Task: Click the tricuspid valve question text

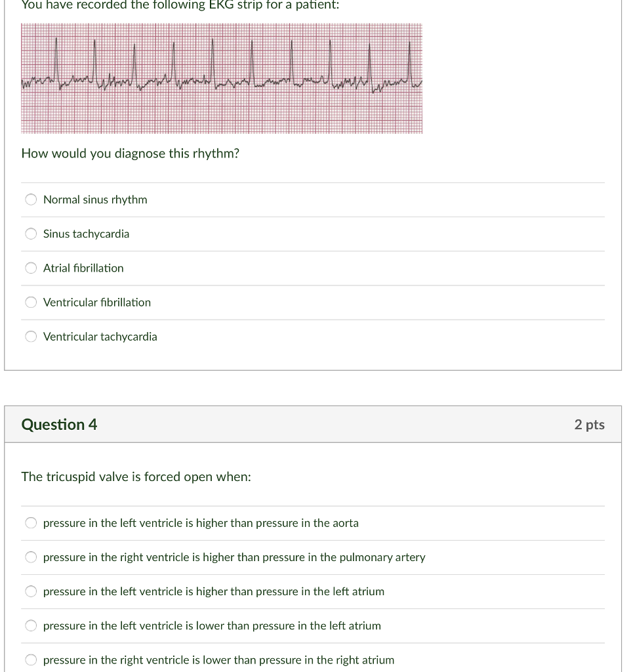Action: [x=136, y=477]
